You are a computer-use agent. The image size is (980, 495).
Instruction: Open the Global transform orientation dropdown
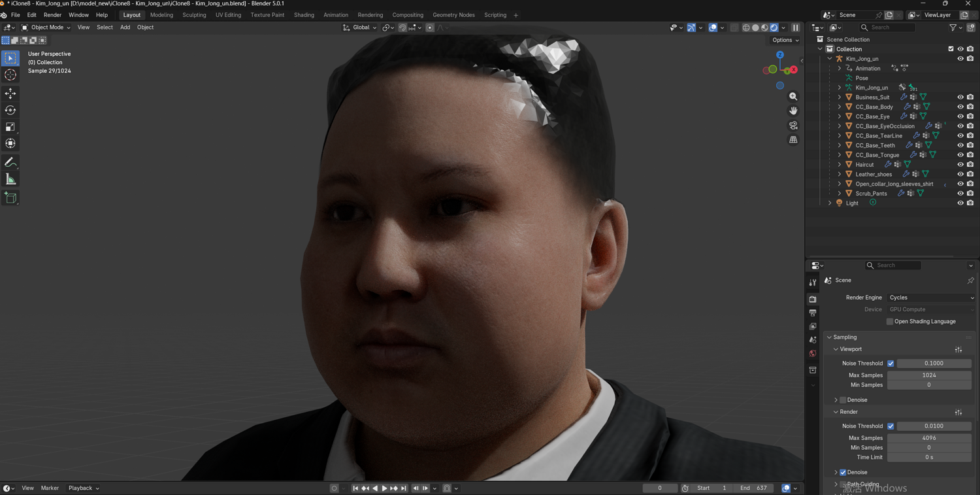tap(360, 27)
